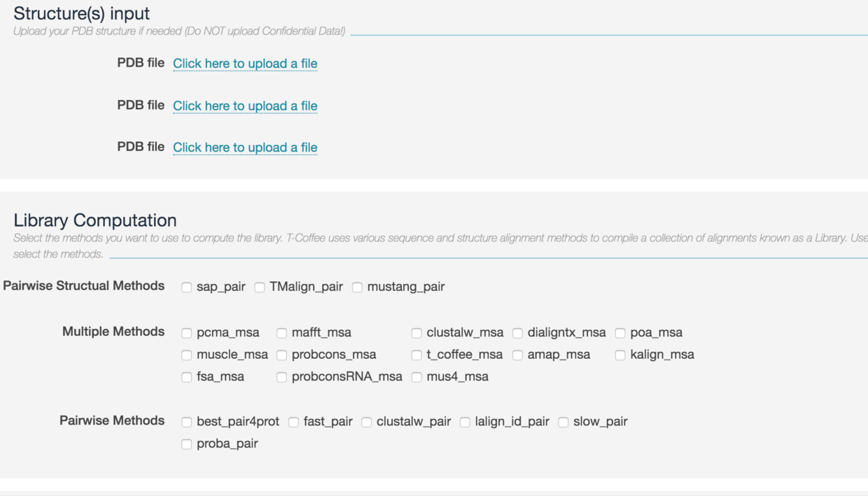868x496 pixels.
Task: Enable the sap_pair checkbox
Action: [187, 287]
